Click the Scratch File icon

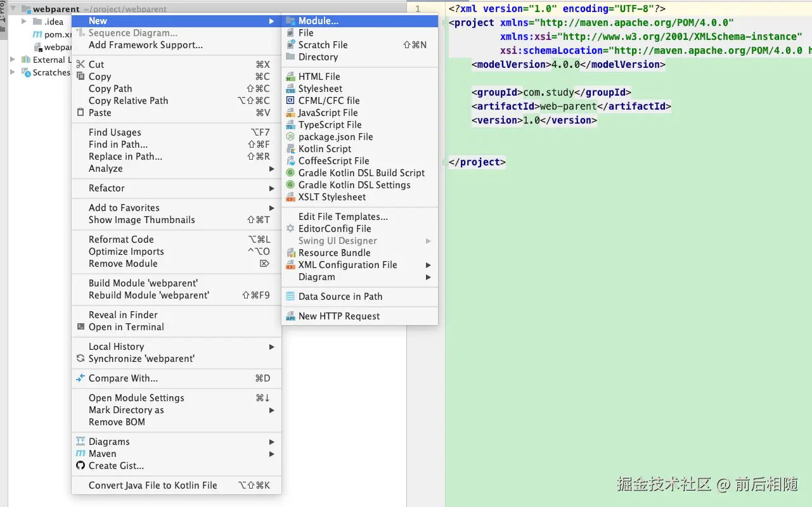coord(290,45)
